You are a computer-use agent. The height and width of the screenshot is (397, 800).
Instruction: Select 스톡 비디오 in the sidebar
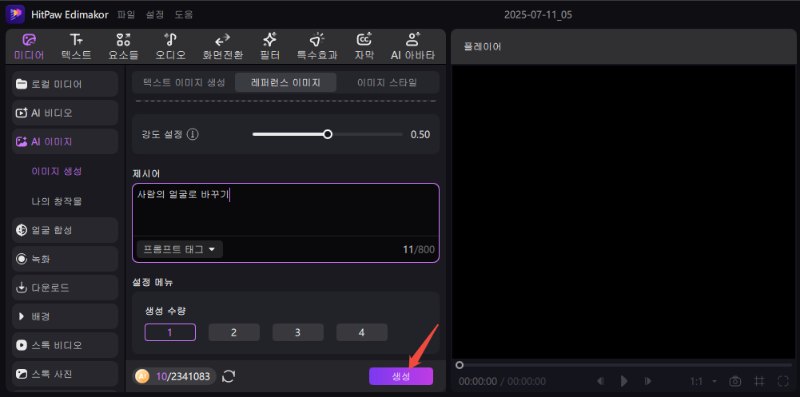65,345
